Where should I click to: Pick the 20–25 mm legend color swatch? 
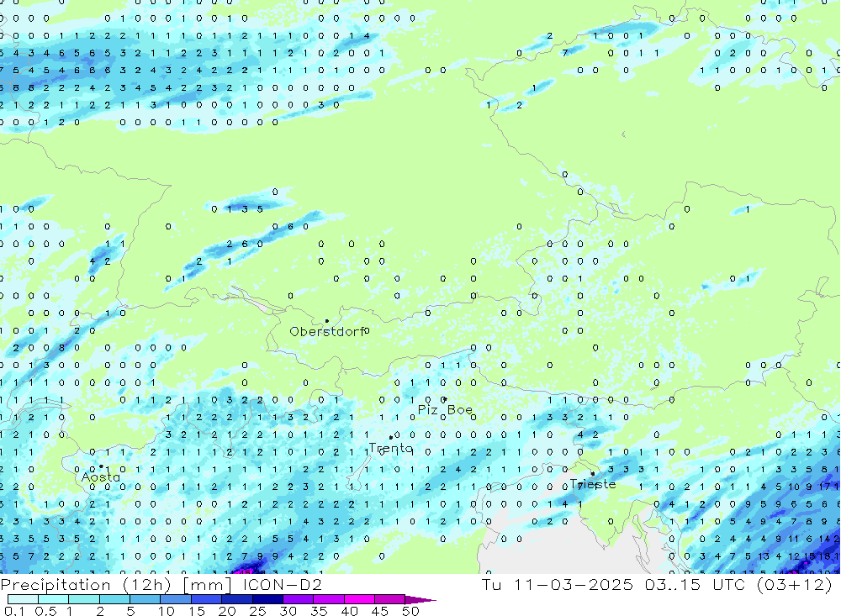tap(237, 599)
